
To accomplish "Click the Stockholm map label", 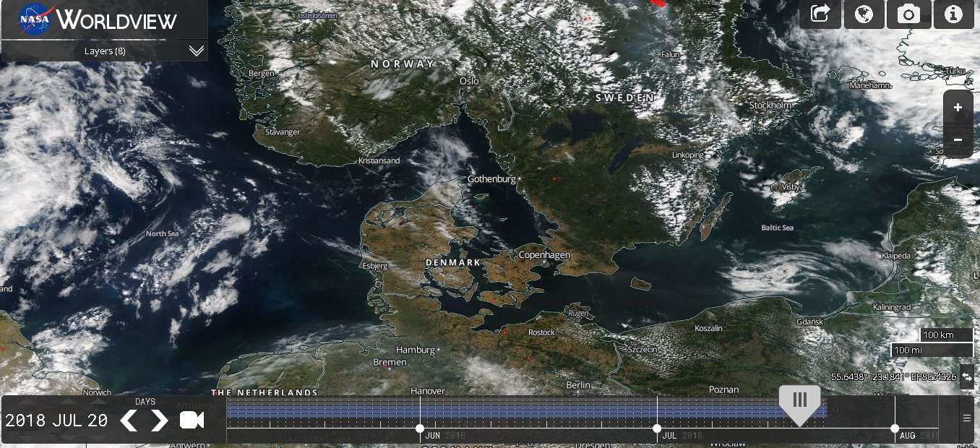I will (770, 105).
